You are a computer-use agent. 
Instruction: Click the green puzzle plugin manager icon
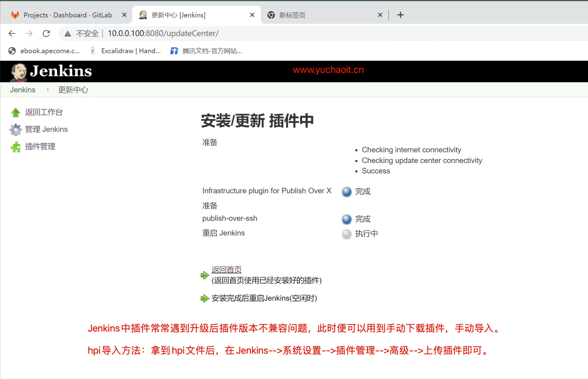click(x=15, y=147)
